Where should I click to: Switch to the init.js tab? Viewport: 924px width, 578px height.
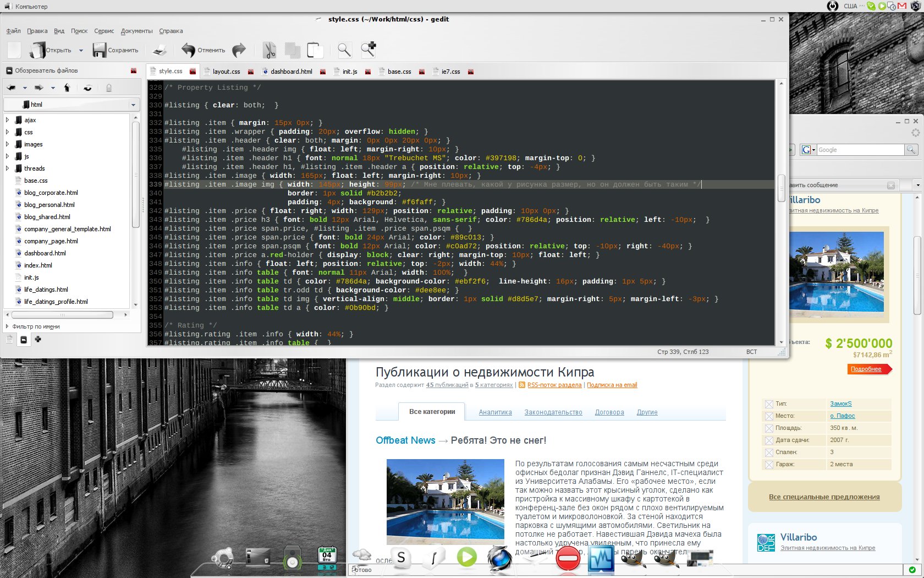pyautogui.click(x=350, y=72)
